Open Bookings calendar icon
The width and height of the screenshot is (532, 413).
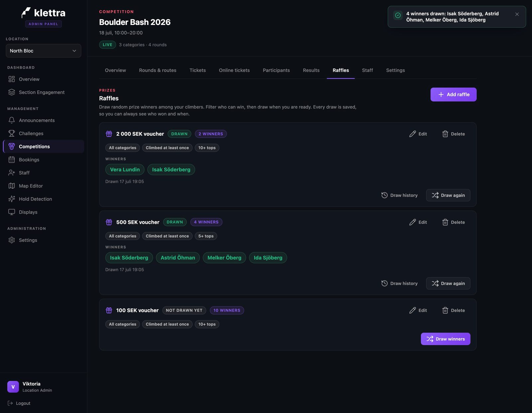[12, 160]
